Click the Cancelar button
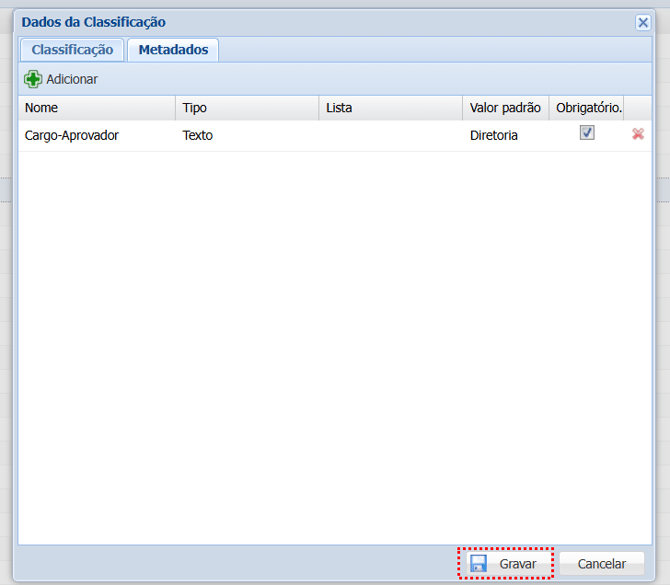 tap(601, 564)
